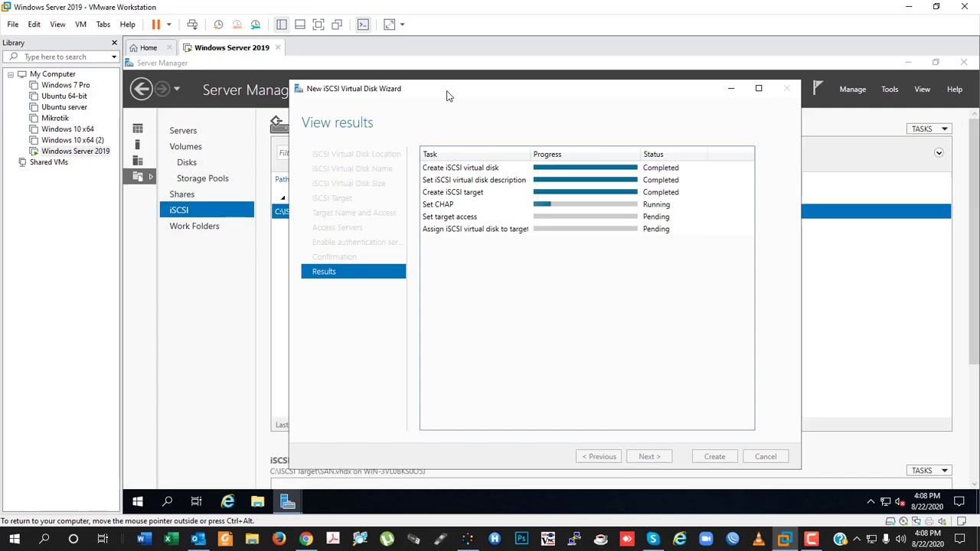Select Disks in the storage navigation
Image resolution: width=980 pixels, height=551 pixels.
click(187, 162)
